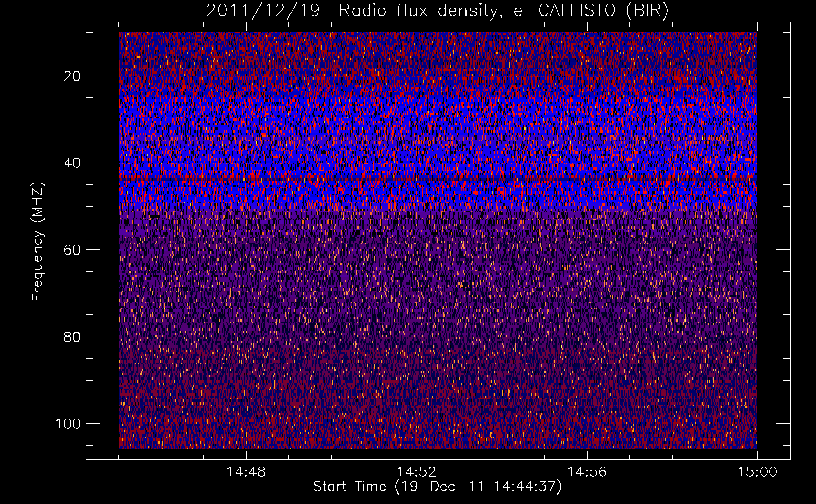Screen dimensions: 816x504
Task: Click the 80 frequency tick label
Action: click(73, 337)
